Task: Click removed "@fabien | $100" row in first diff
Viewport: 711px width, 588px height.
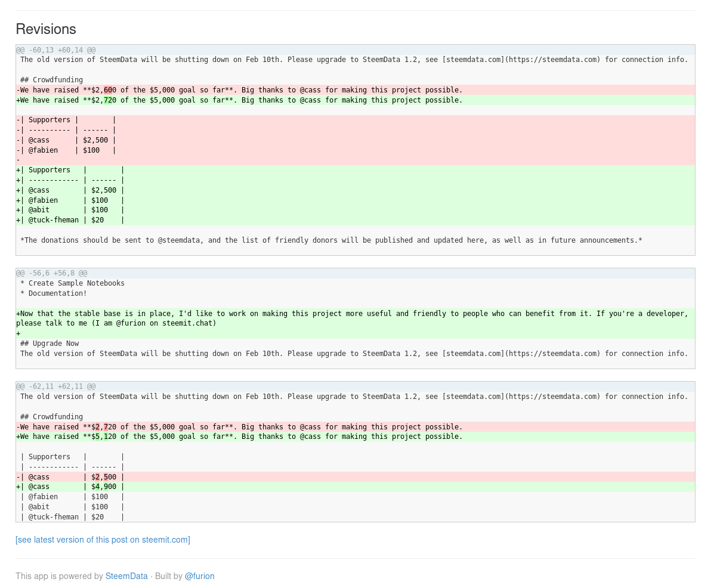Action: [x=355, y=150]
